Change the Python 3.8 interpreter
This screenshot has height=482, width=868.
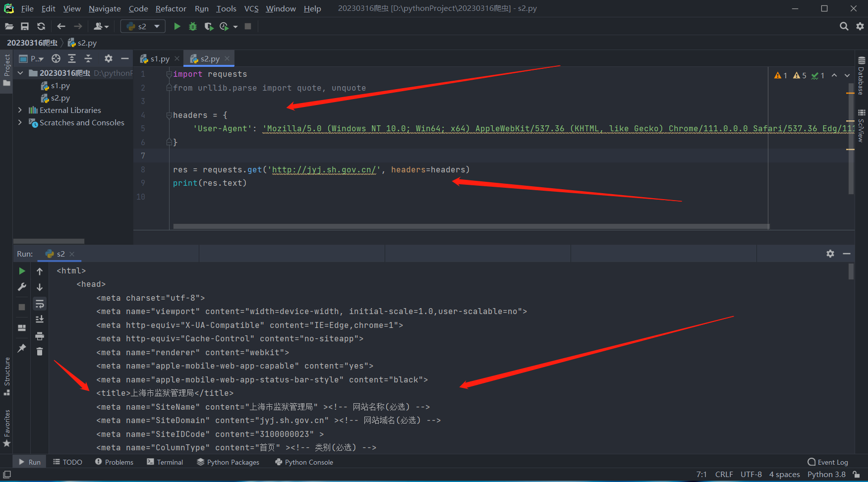point(826,475)
